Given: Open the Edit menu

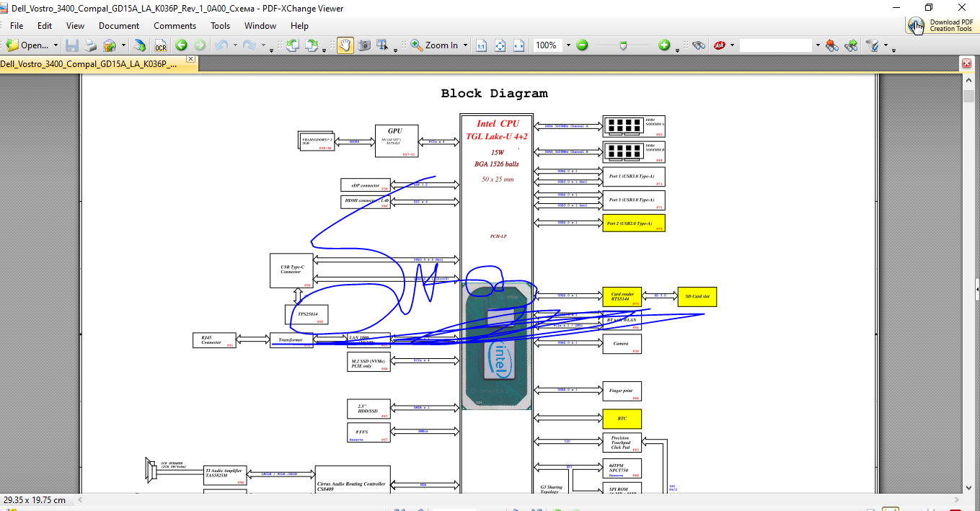Looking at the screenshot, I should 45,26.
